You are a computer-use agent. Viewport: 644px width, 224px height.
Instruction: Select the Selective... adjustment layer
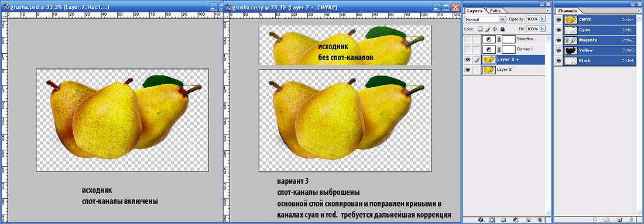pyautogui.click(x=504, y=39)
